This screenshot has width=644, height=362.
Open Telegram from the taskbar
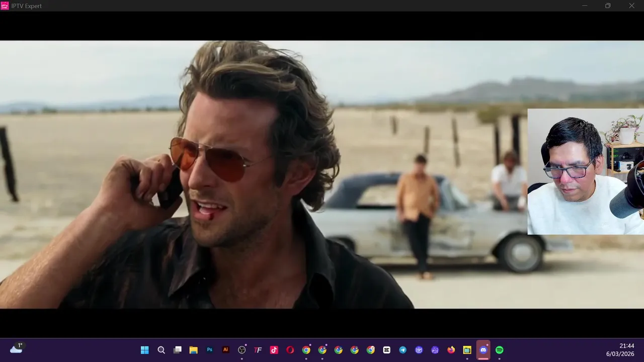click(x=403, y=350)
